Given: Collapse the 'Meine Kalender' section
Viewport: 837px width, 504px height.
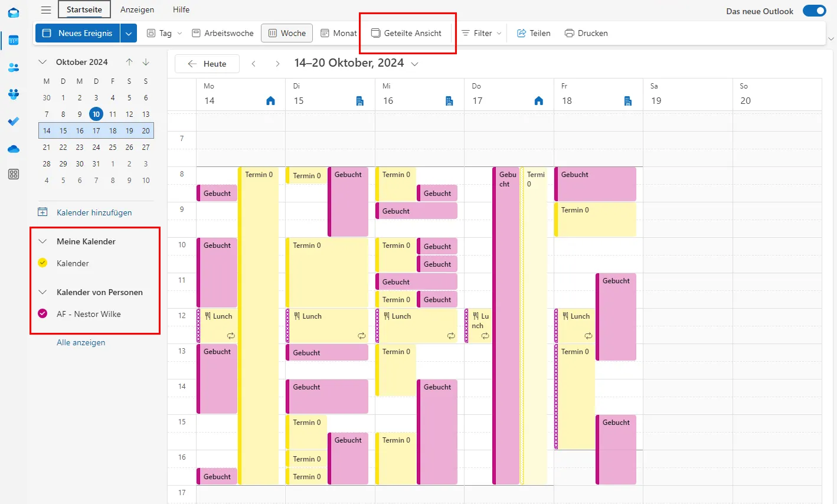Looking at the screenshot, I should 42,241.
